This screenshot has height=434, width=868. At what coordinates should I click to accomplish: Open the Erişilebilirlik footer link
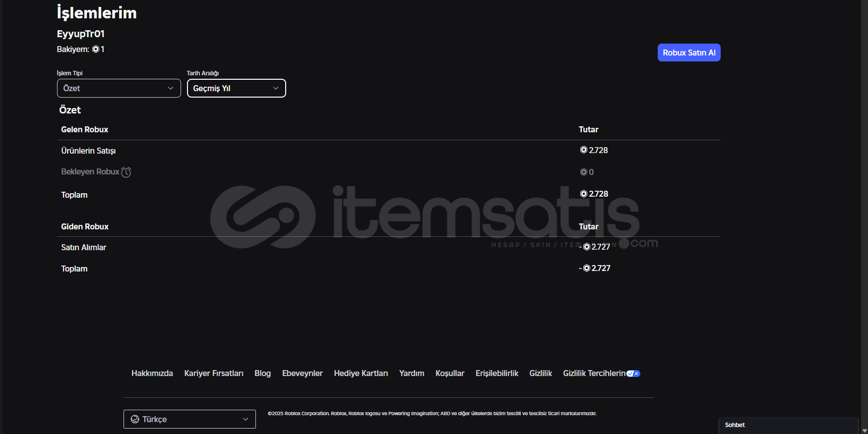497,373
